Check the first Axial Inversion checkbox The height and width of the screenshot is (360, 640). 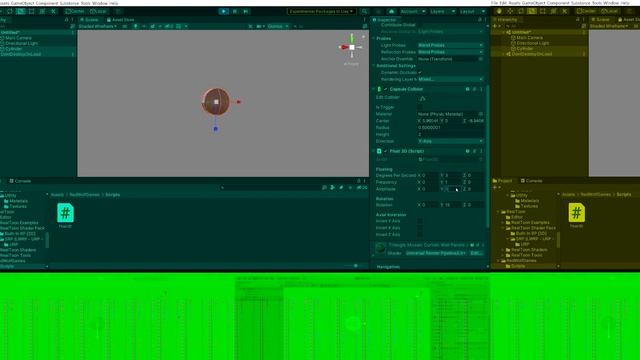(420, 221)
